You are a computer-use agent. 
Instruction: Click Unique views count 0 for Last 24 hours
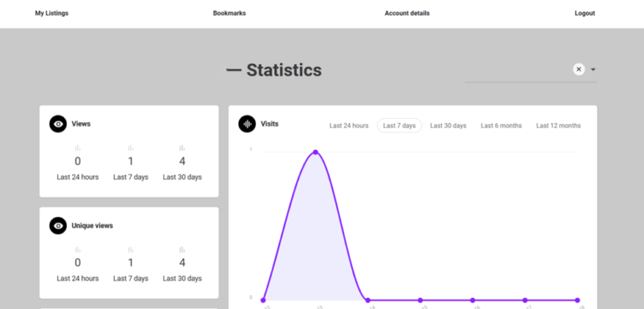[78, 263]
